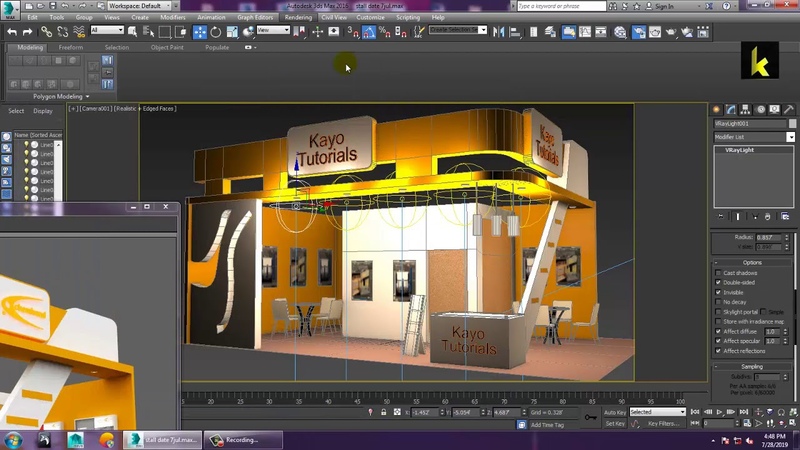Switch to the Object Paint ribbon tab
Screen dimensions: 800x450
(x=167, y=47)
